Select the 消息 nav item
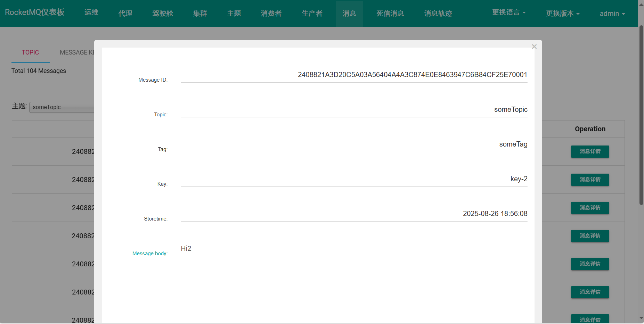 coord(349,14)
